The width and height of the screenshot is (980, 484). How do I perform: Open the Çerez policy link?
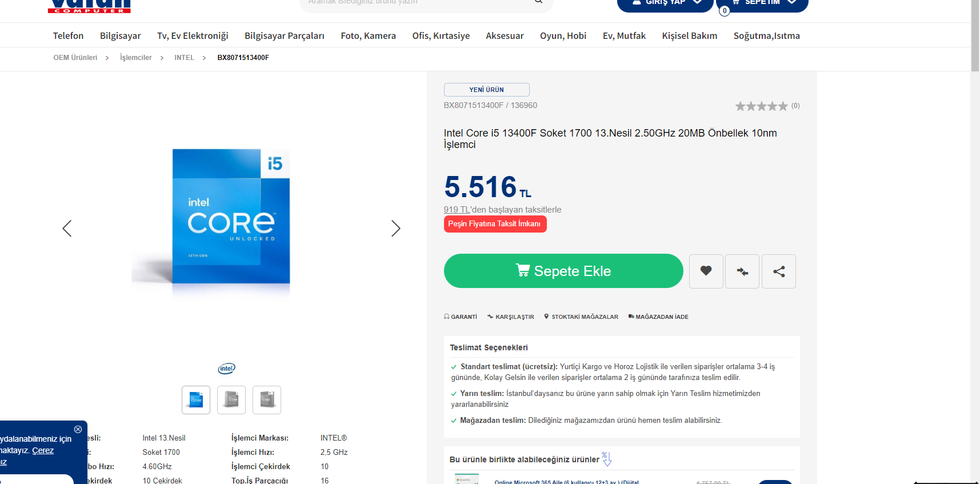(43, 450)
